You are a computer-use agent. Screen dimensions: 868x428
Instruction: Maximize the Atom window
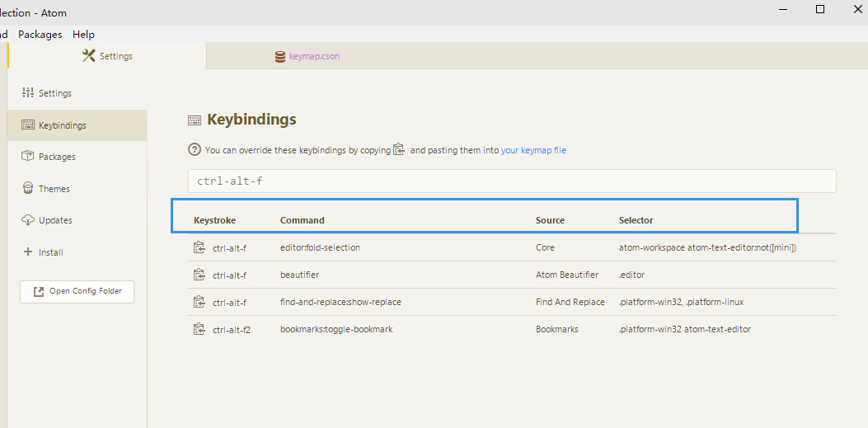[820, 9]
